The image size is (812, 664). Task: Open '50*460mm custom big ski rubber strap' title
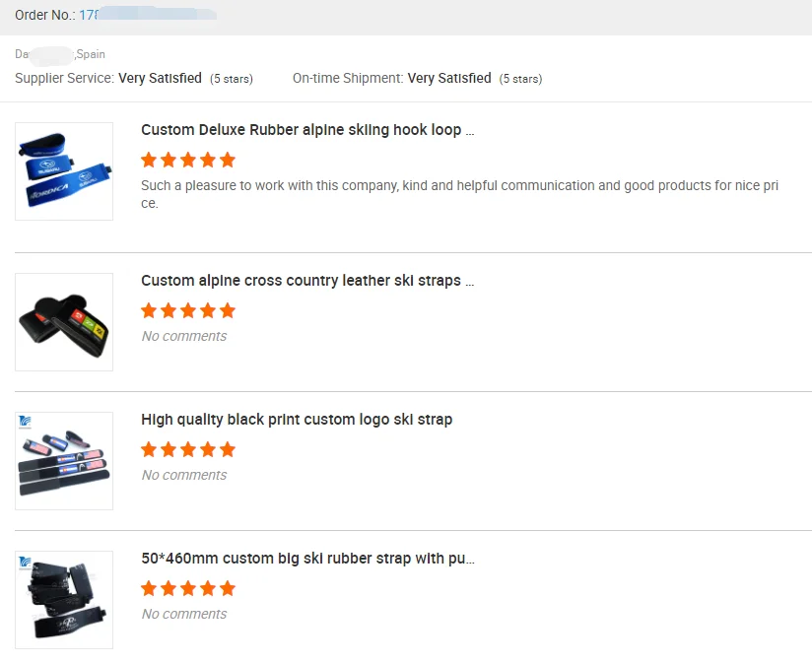click(307, 559)
